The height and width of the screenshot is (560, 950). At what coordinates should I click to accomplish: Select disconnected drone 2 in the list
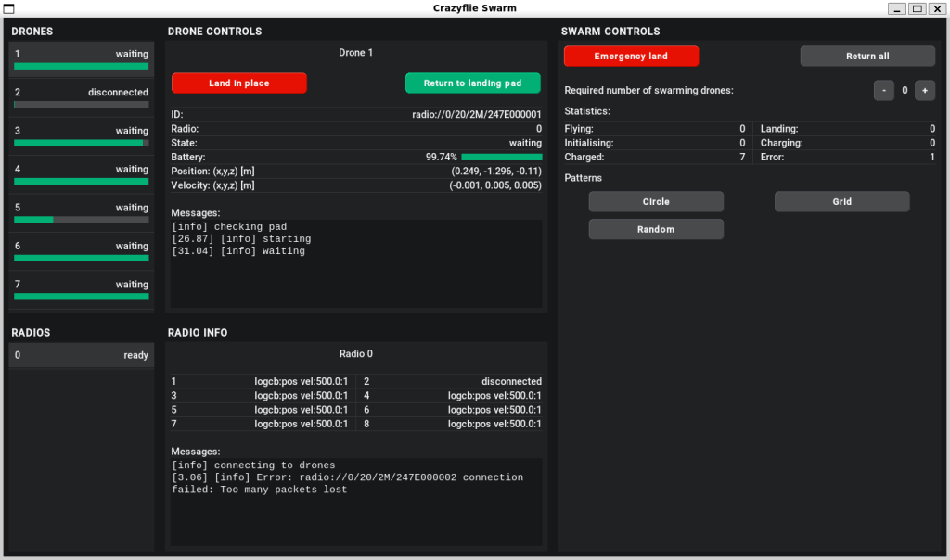[x=82, y=97]
